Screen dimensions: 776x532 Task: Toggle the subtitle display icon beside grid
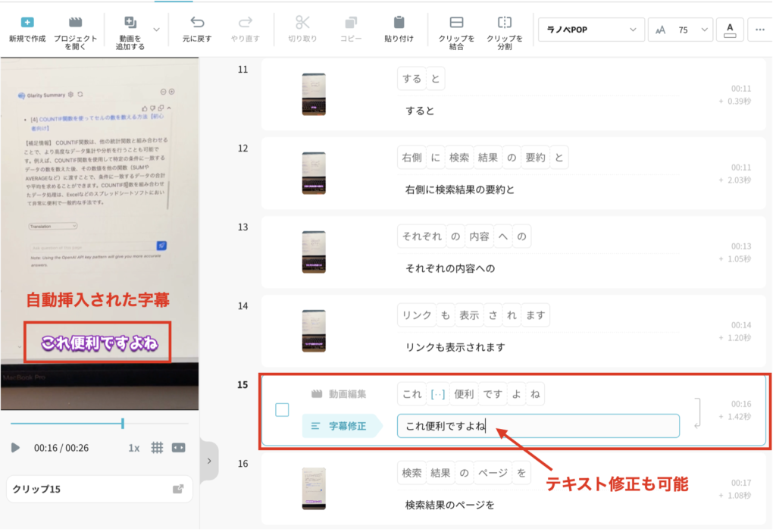tap(179, 448)
